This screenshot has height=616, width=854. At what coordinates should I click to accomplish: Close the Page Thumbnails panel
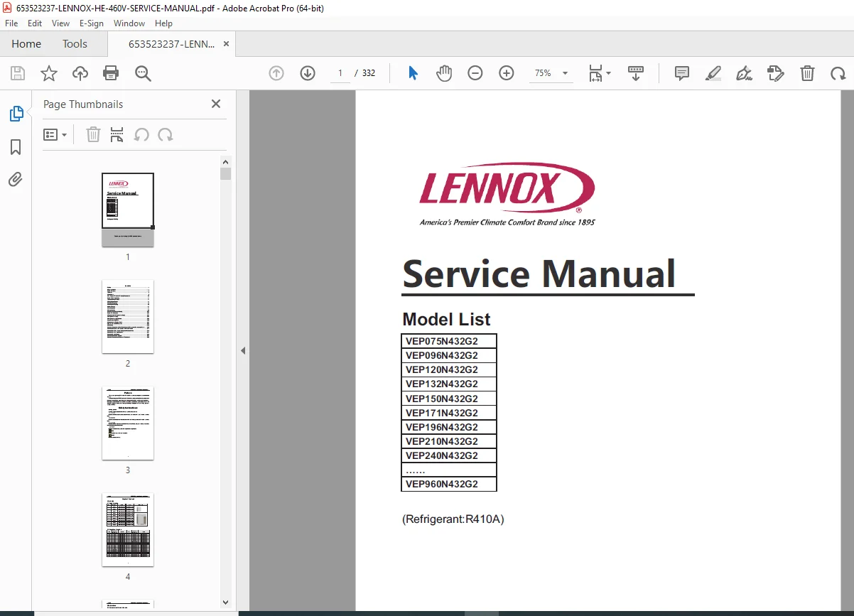(x=216, y=104)
